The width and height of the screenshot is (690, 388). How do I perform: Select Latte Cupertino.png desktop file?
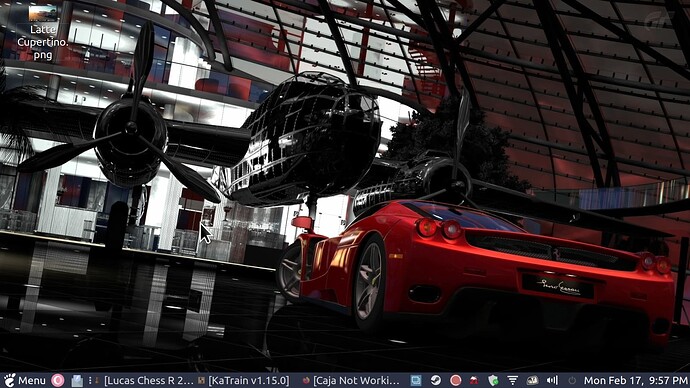(43, 32)
